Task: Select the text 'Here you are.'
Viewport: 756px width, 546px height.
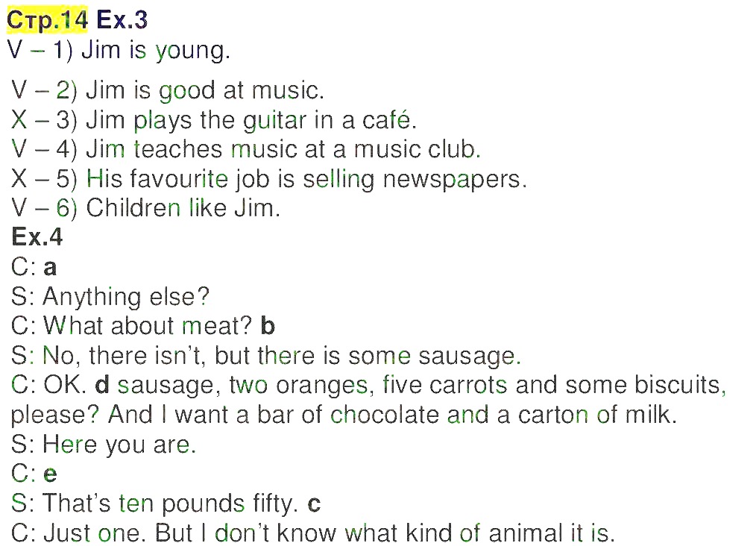Action: coord(119,445)
